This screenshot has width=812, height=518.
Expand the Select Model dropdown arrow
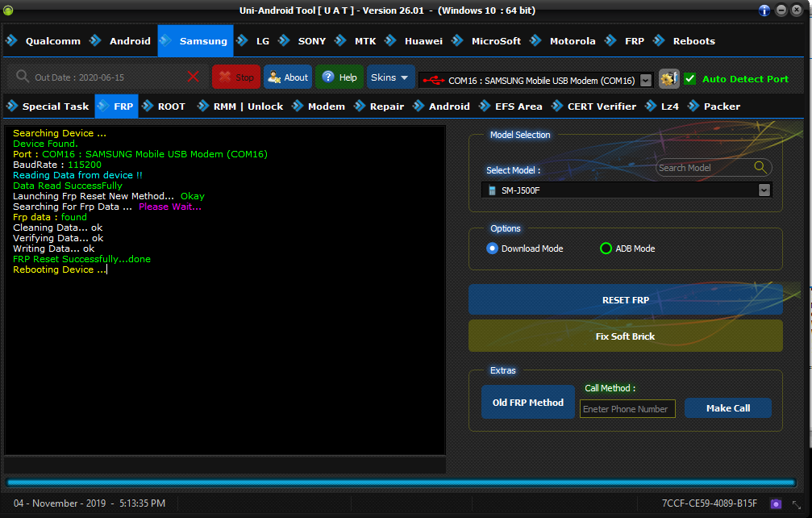(x=764, y=190)
